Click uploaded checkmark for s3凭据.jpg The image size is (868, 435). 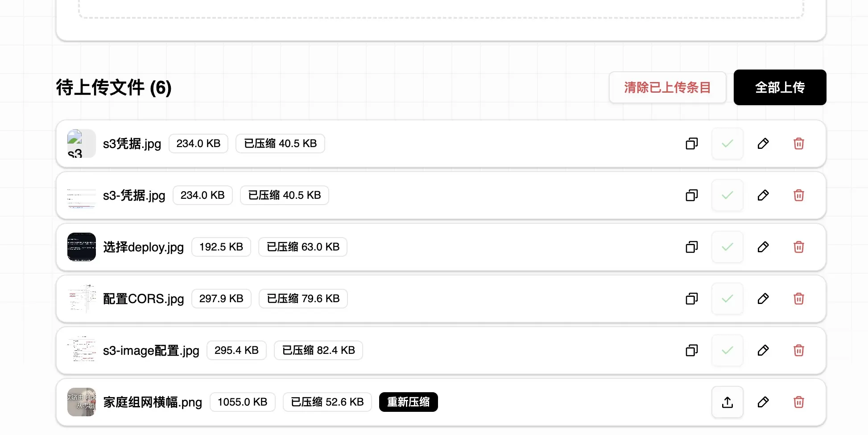click(727, 144)
